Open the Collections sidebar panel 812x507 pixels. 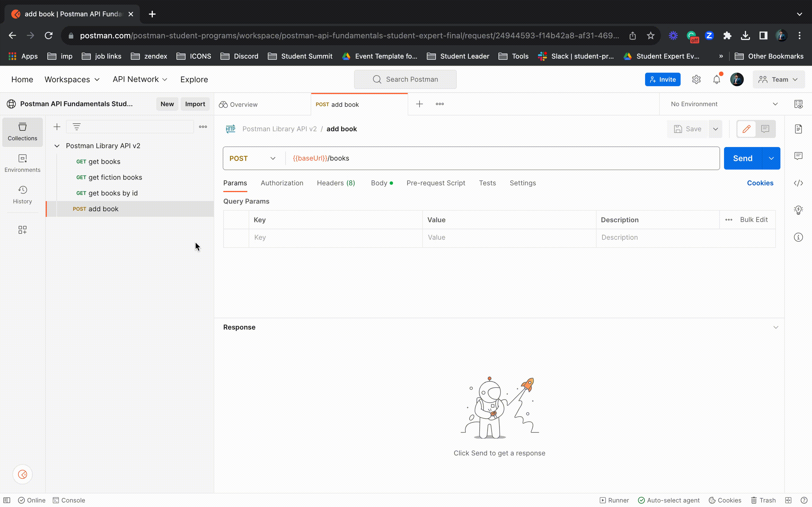[23, 132]
